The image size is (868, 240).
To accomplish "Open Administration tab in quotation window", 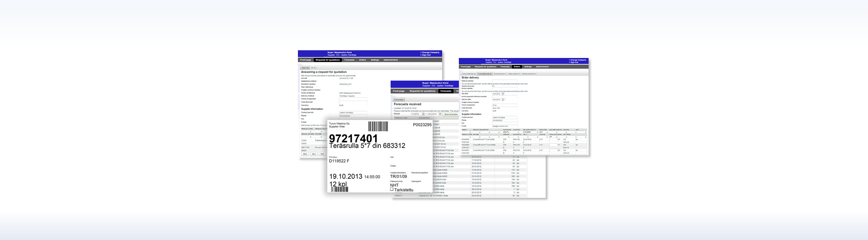I will [x=391, y=60].
